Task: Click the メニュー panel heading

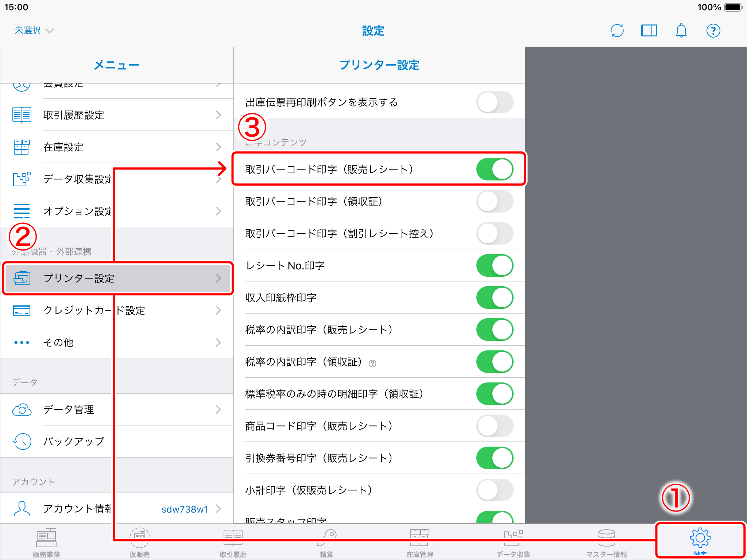Action: point(117,65)
